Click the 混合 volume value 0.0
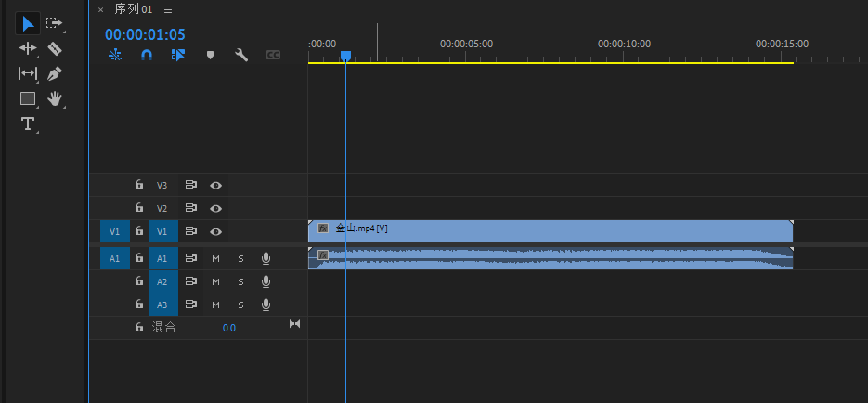Image resolution: width=868 pixels, height=403 pixels. [228, 328]
